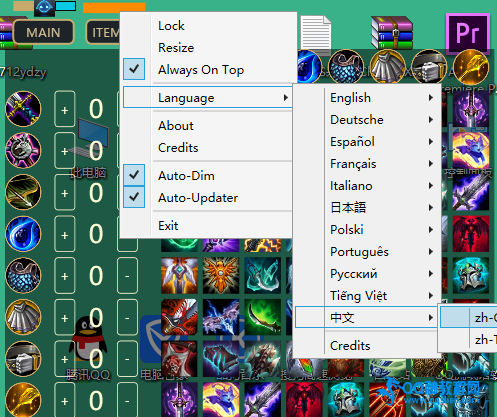Click the plus button next to the sword item
This screenshot has width=497, height=417.
coord(64,109)
